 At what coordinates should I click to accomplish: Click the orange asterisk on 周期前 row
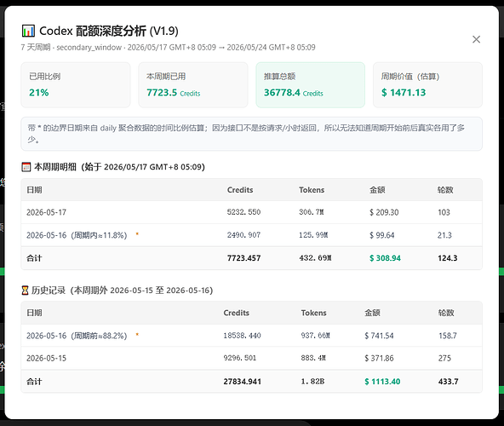(x=137, y=335)
